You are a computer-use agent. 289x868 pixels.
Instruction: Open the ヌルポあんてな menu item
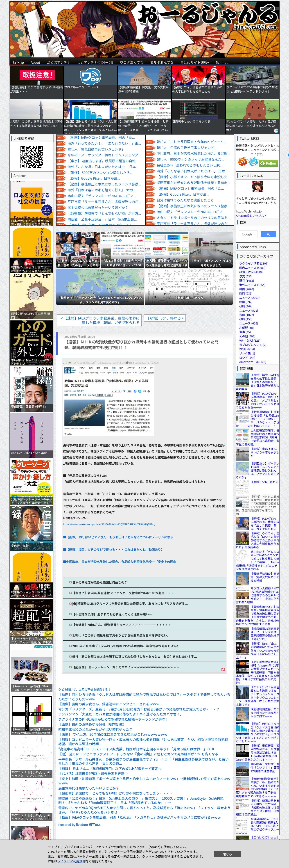(162, 62)
